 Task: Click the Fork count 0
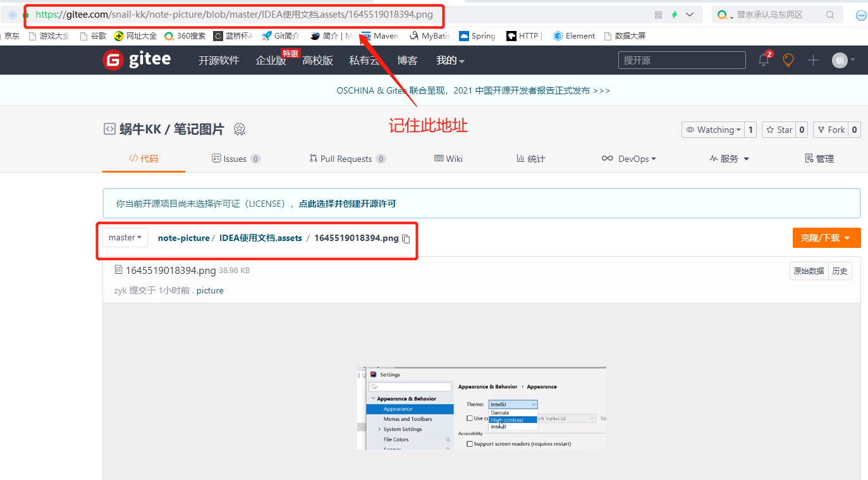tap(854, 130)
